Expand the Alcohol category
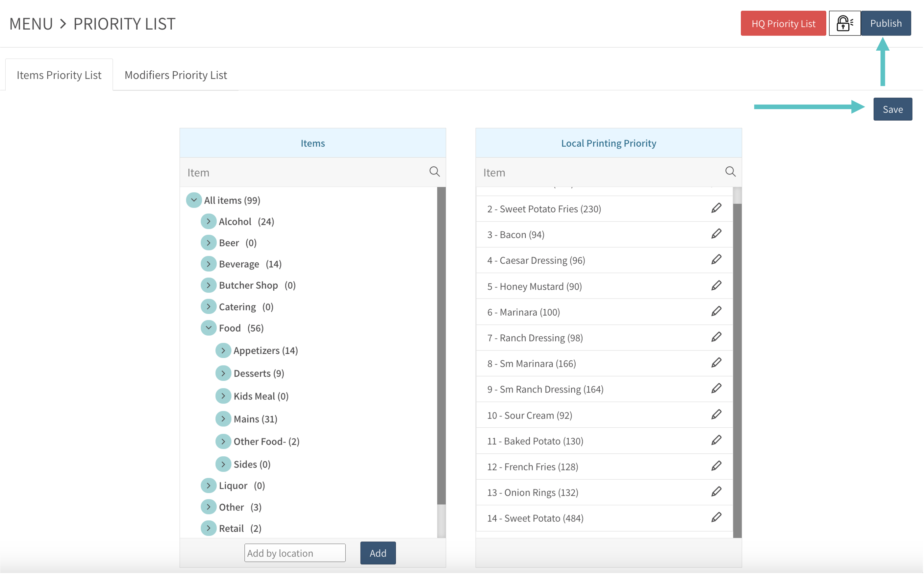 (209, 221)
